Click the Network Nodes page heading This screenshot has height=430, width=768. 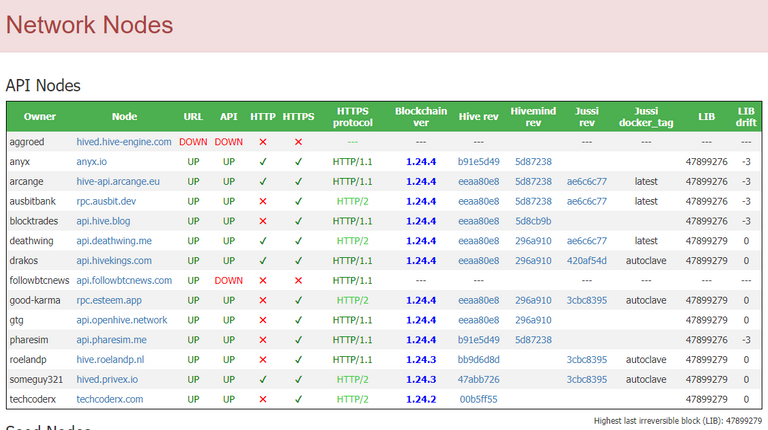[89, 25]
